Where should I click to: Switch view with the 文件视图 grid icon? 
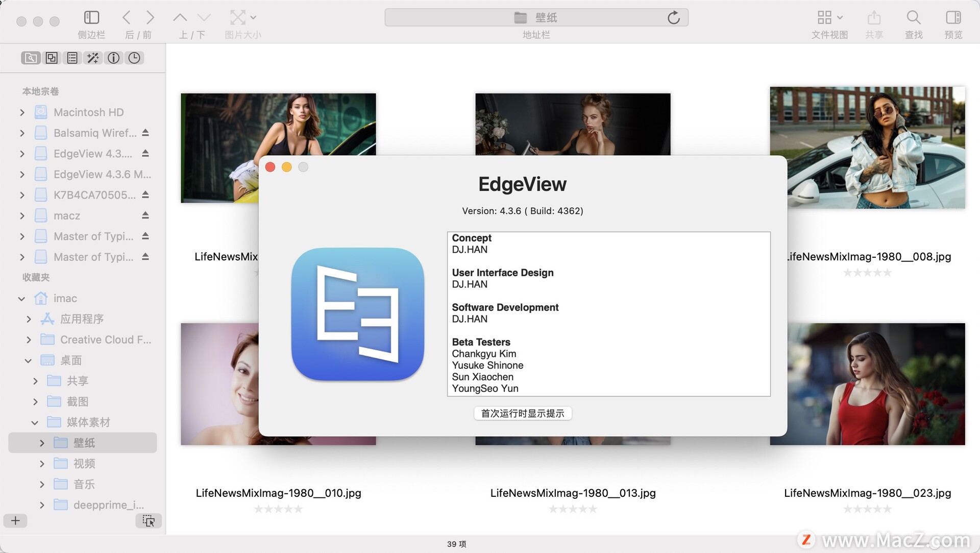tap(824, 17)
